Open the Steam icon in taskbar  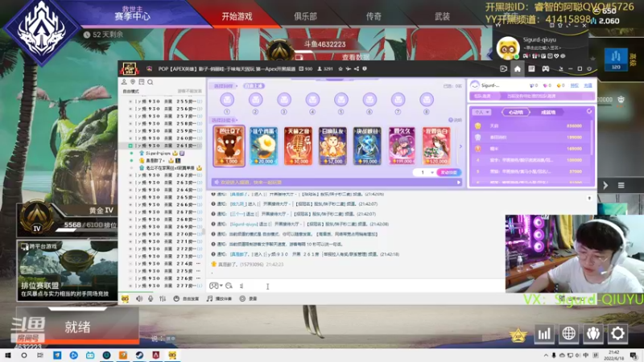pyautogui.click(x=139, y=355)
